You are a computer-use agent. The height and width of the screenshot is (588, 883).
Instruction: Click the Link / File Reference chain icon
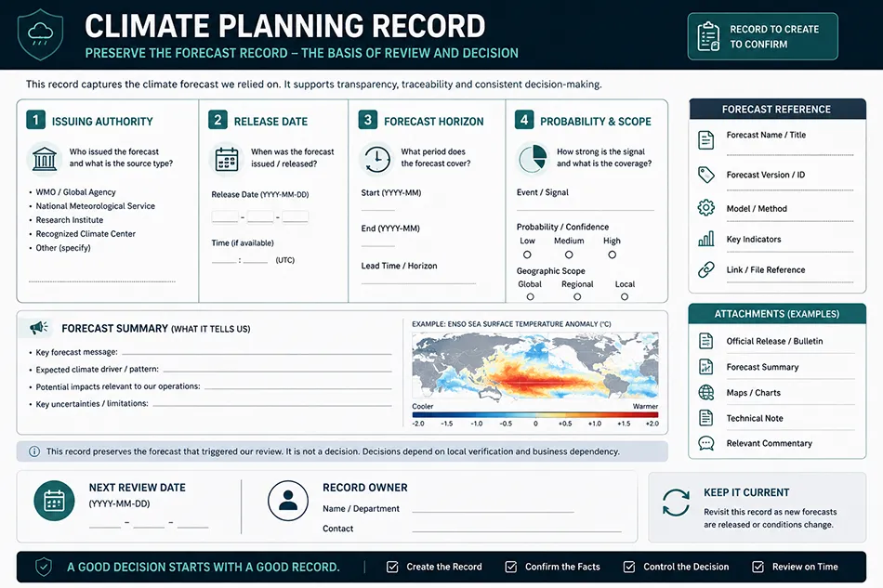705,269
